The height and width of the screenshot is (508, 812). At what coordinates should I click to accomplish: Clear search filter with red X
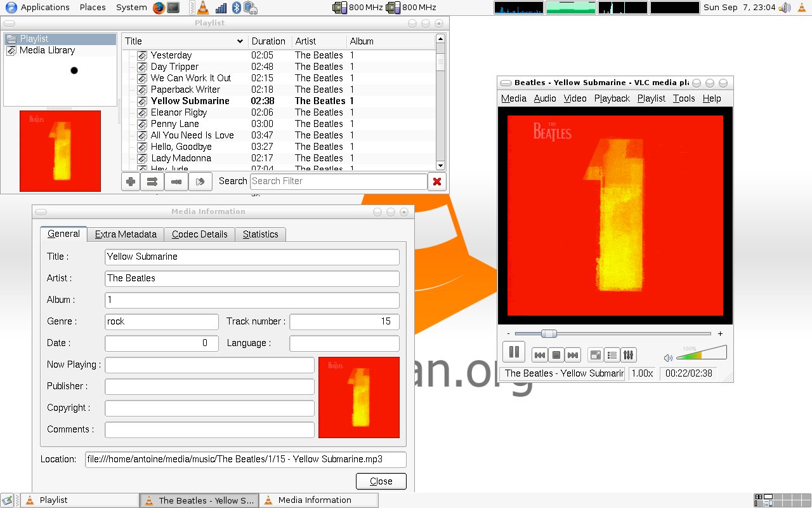coord(436,182)
